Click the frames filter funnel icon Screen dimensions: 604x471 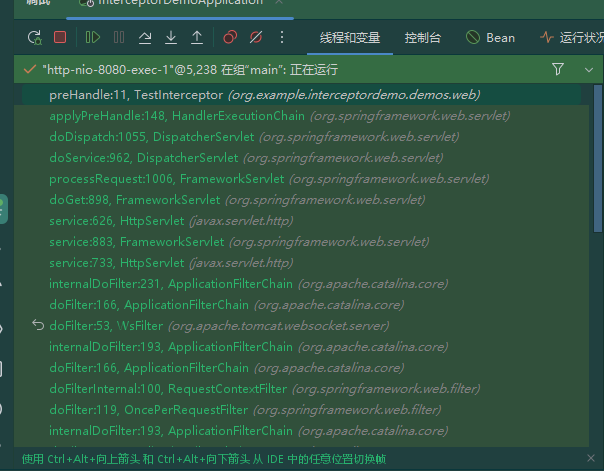[x=558, y=69]
